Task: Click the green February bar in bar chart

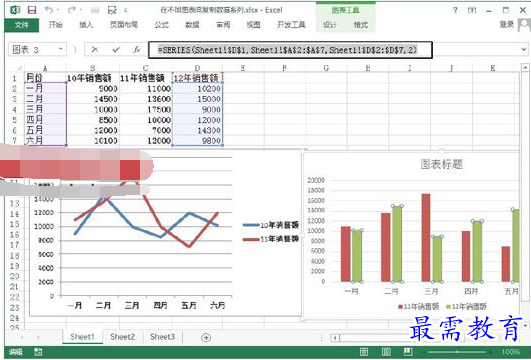Action: (397, 244)
